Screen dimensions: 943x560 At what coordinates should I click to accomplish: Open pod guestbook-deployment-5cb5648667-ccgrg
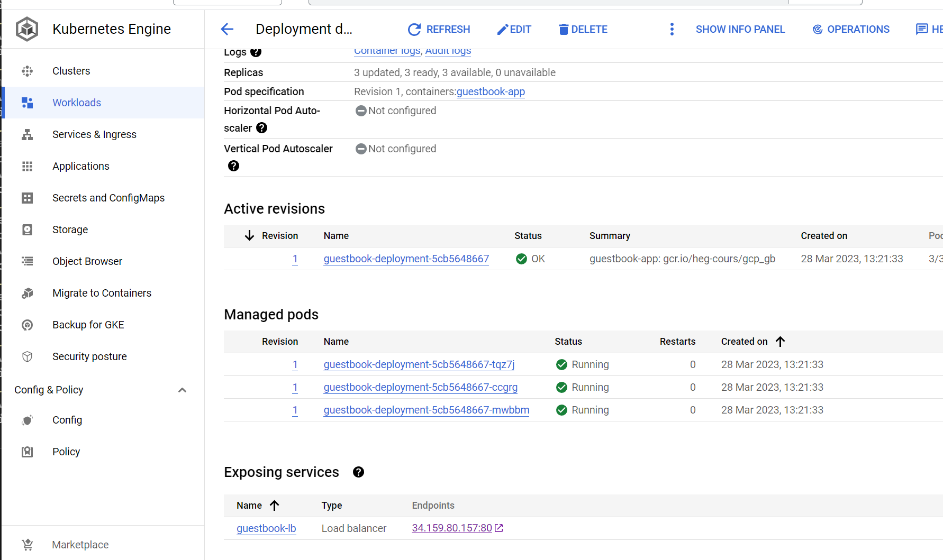click(420, 387)
